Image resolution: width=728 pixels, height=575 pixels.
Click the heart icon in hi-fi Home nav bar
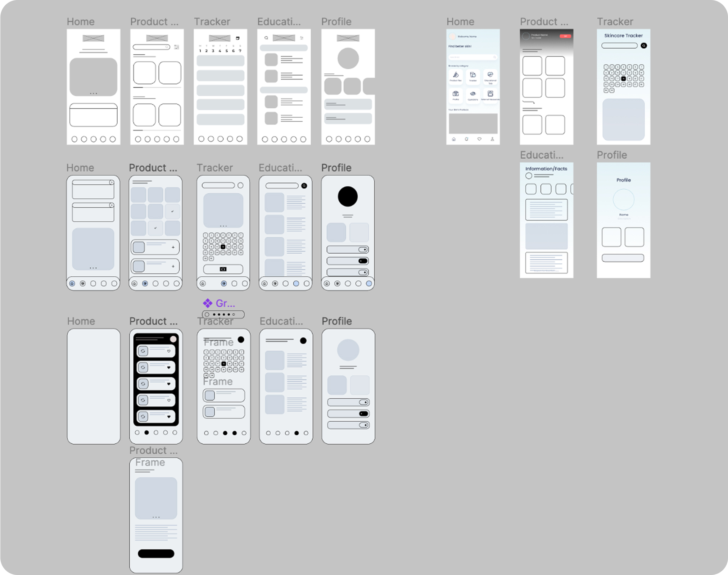[479, 139]
